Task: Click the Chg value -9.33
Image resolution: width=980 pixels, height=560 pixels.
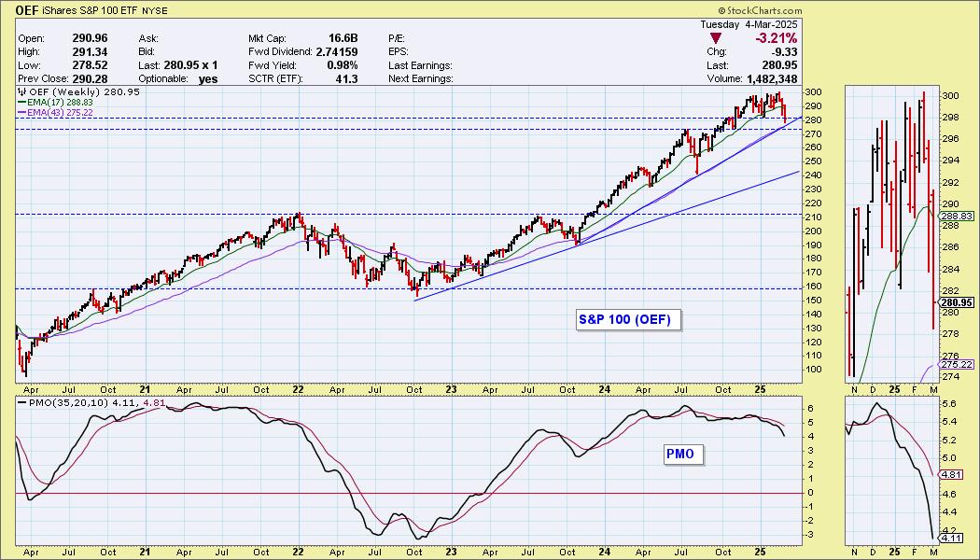Action: pos(784,52)
